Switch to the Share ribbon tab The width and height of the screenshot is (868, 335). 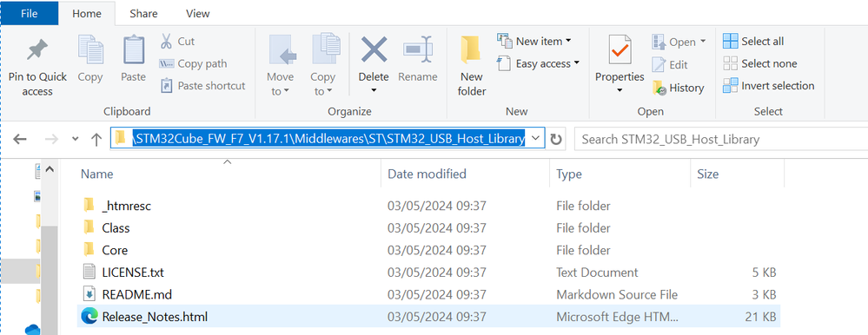144,14
